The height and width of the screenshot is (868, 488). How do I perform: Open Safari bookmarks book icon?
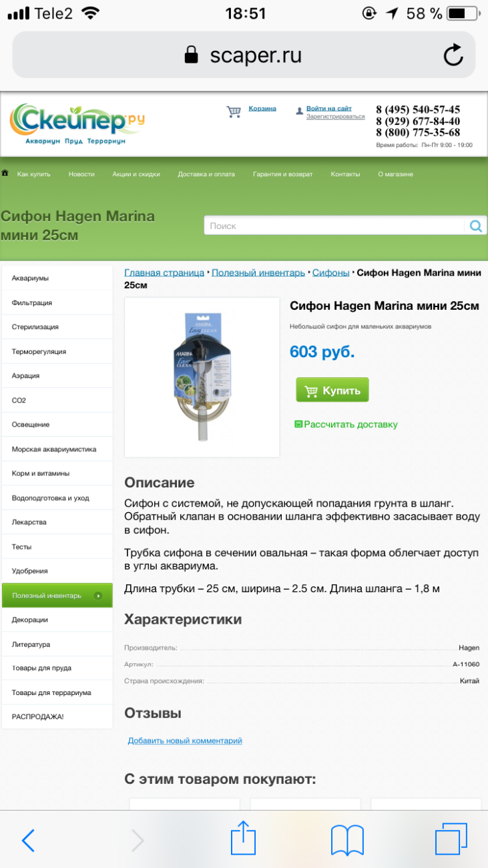(347, 840)
